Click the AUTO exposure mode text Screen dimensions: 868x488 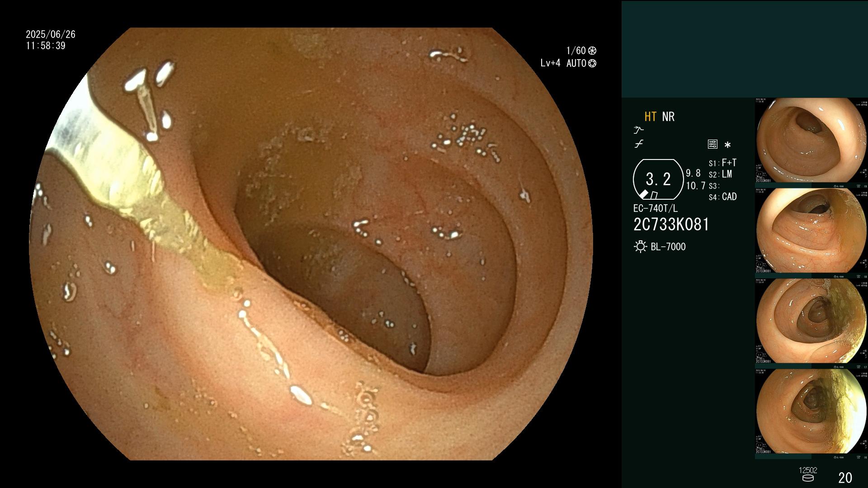[x=576, y=63]
